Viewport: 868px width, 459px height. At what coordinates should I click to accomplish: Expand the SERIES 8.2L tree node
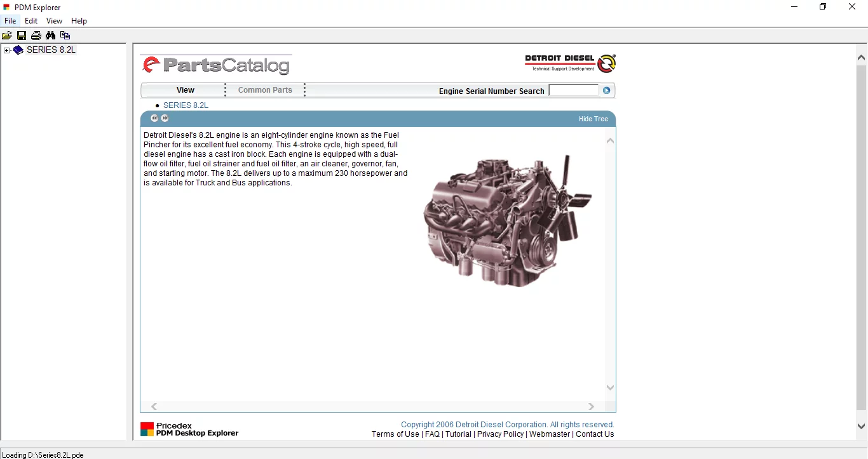click(5, 50)
